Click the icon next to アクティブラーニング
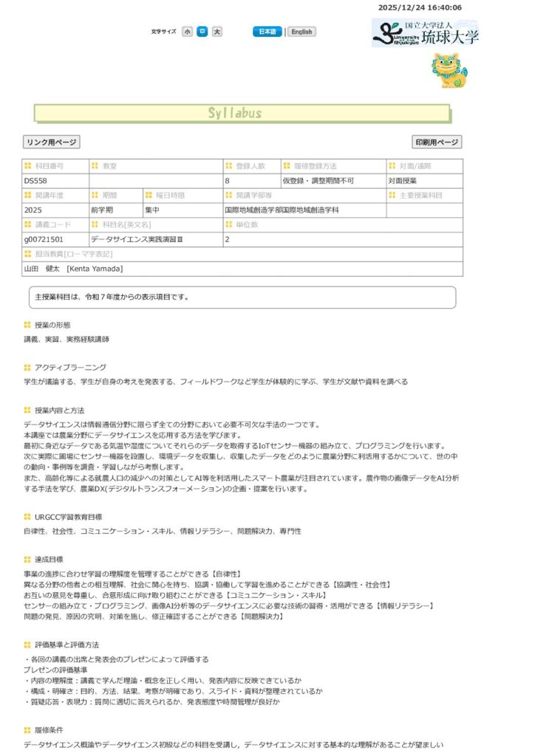The width and height of the screenshot is (535, 756). point(27,368)
